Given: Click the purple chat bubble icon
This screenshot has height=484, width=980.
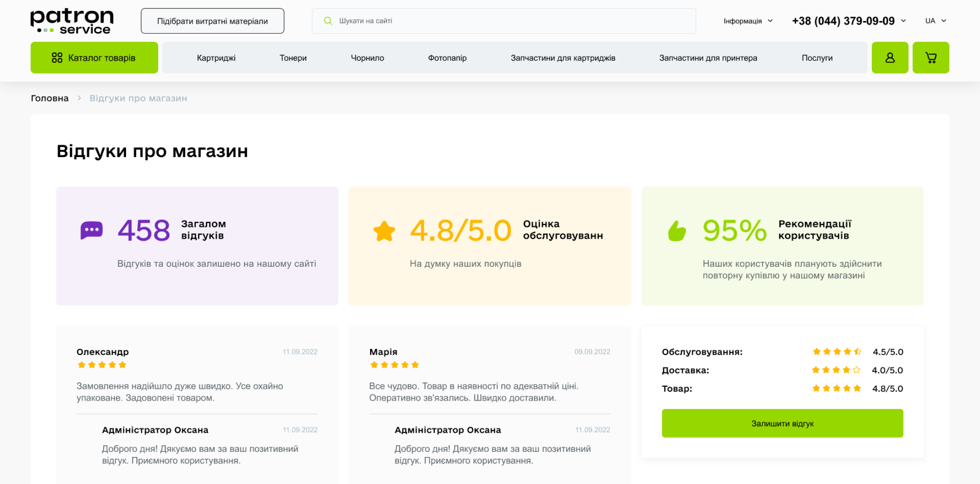Looking at the screenshot, I should pos(91,230).
